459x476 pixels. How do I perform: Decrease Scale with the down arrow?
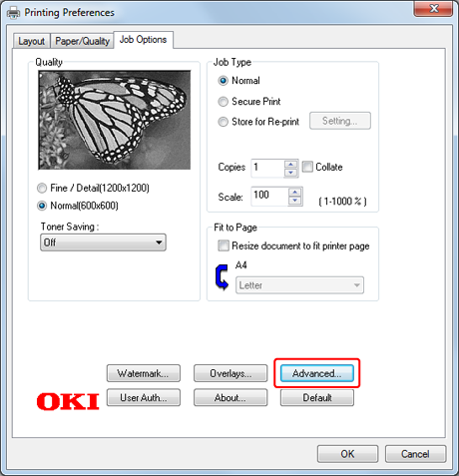[295, 201]
